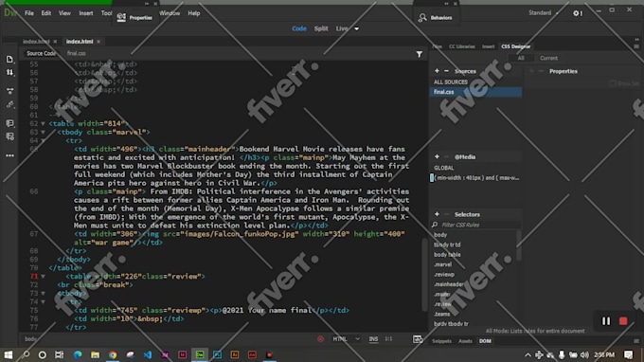Click the filter funnel icon above code
This screenshot has width=644, height=362.
pyautogui.click(x=419, y=54)
